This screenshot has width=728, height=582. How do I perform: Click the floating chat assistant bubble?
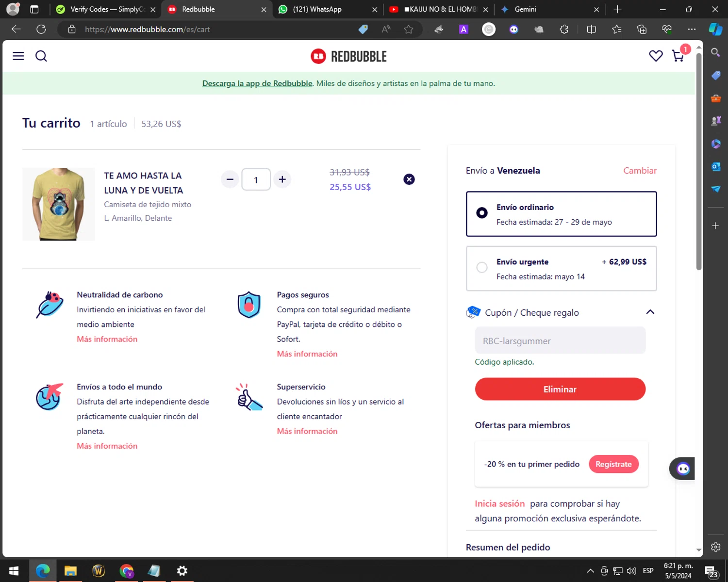point(682,469)
